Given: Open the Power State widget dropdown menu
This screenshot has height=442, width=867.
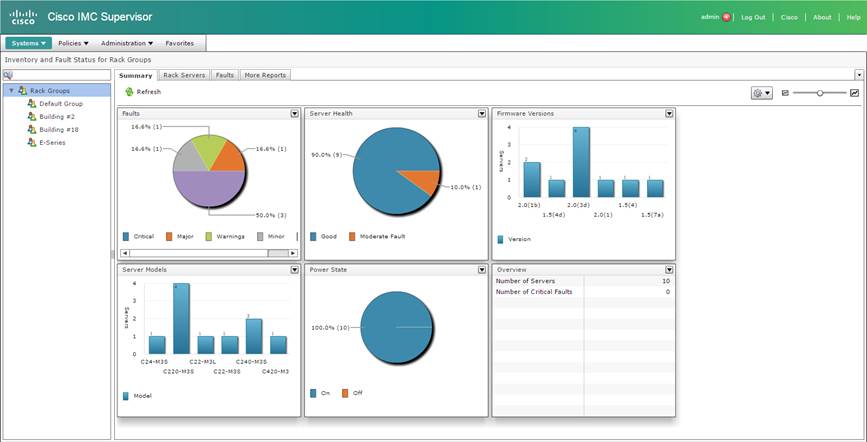Looking at the screenshot, I should click(482, 269).
